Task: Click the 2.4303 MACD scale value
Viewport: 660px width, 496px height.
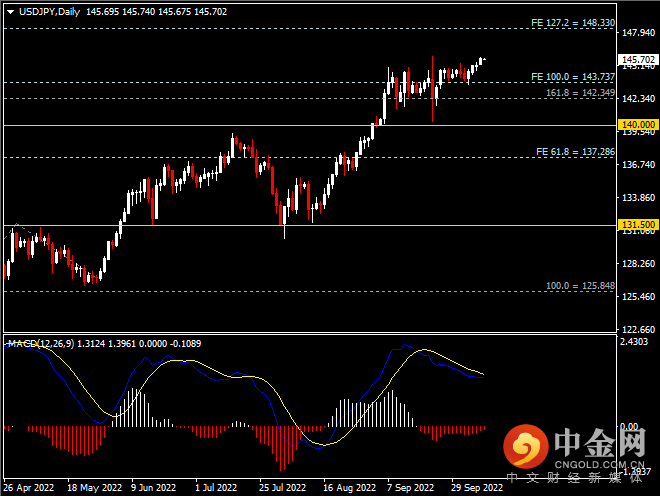Action: click(634, 342)
